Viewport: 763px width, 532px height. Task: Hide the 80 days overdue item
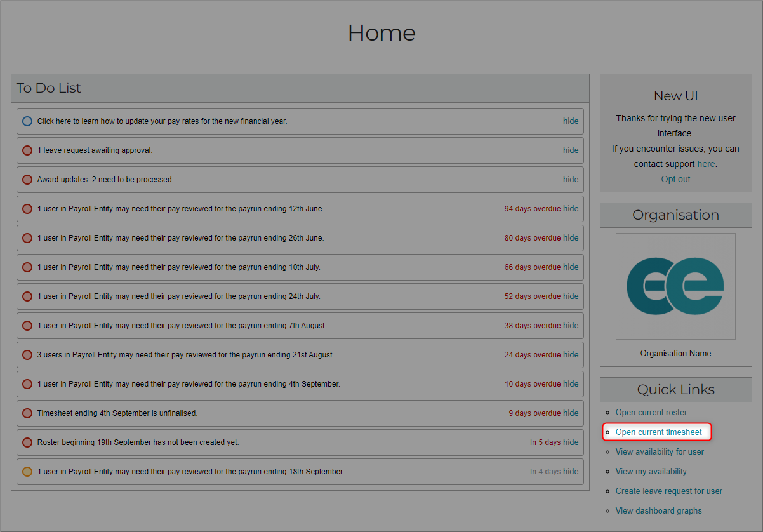point(571,237)
